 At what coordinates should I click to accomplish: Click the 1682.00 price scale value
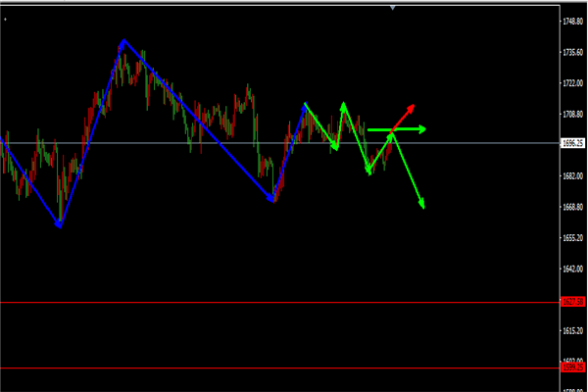[x=573, y=176]
